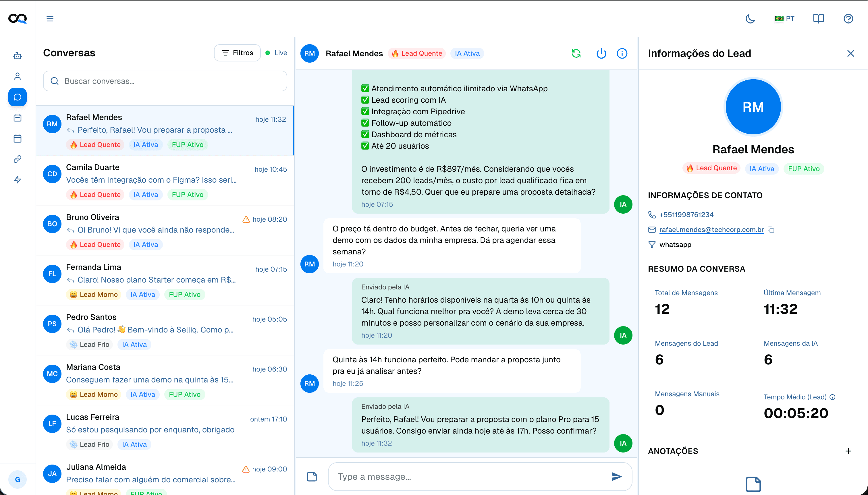Click the Buscar conversas search field
Screen dimensions: 868x495
tap(165, 81)
